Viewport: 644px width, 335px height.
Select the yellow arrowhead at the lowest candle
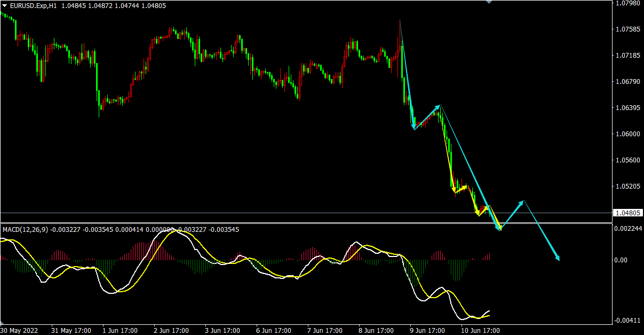coord(478,214)
